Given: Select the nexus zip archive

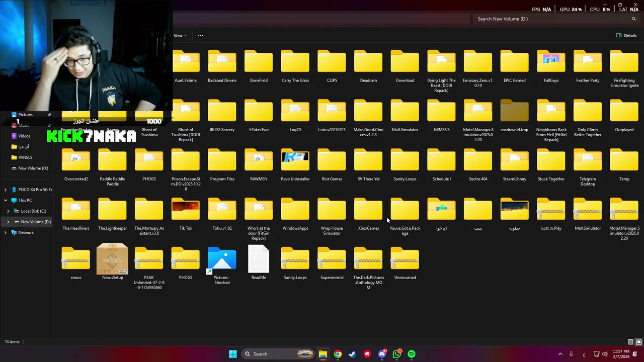Looking at the screenshot, I should pyautogui.click(x=76, y=263).
